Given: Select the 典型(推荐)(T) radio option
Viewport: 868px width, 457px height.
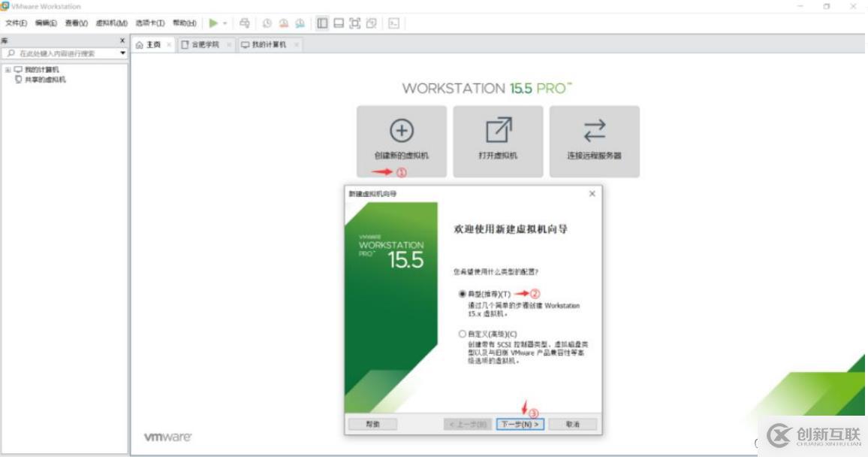Looking at the screenshot, I should point(463,294).
